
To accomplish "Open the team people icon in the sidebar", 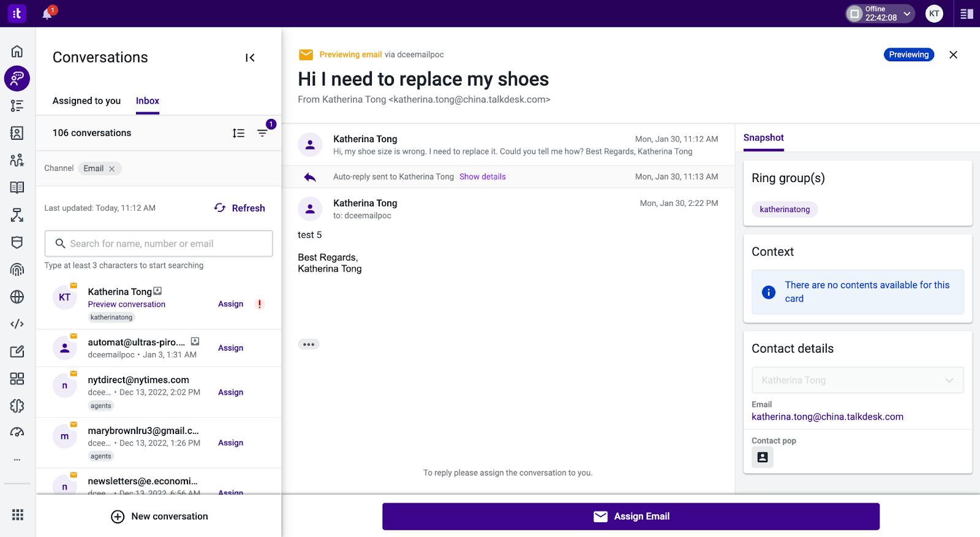I will [x=17, y=160].
